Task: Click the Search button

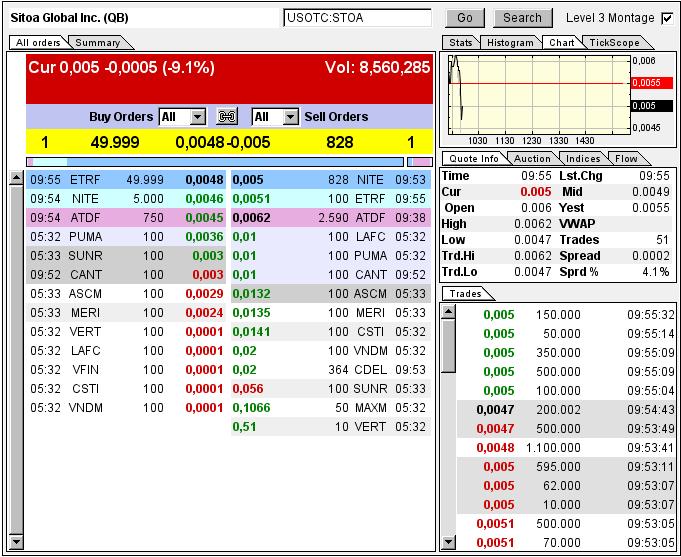Action: [522, 18]
